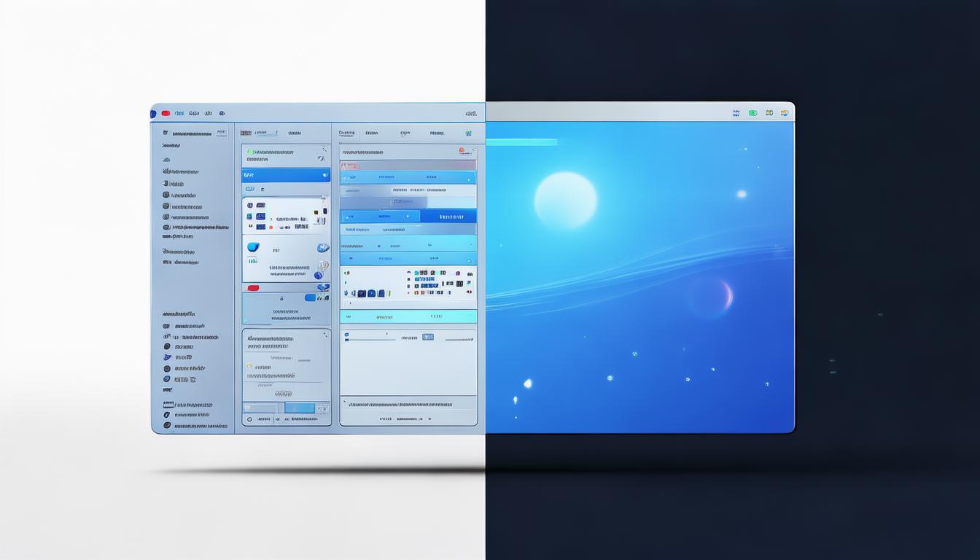Select the radio button at bottom of the middle panel
The width and height of the screenshot is (980, 560).
tap(249, 419)
